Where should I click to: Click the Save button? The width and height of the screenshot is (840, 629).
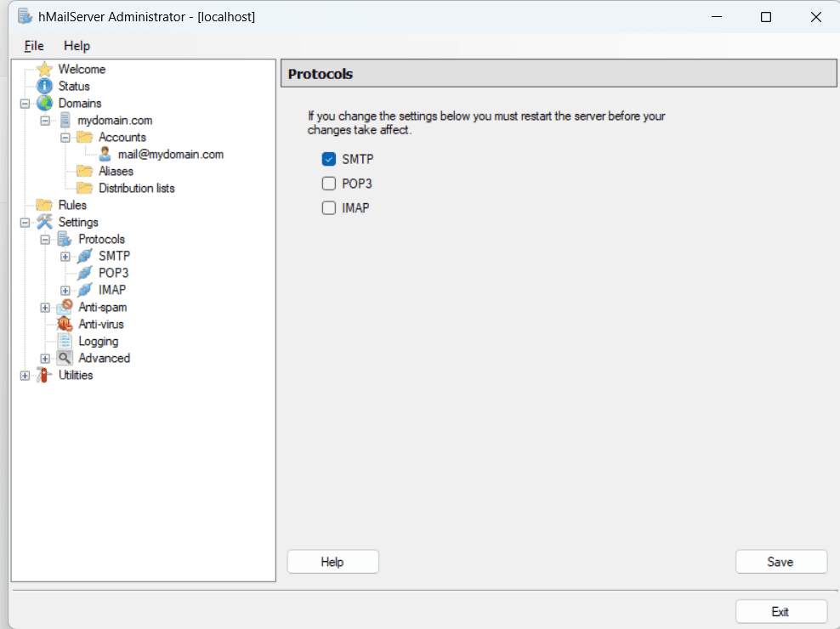tap(780, 561)
